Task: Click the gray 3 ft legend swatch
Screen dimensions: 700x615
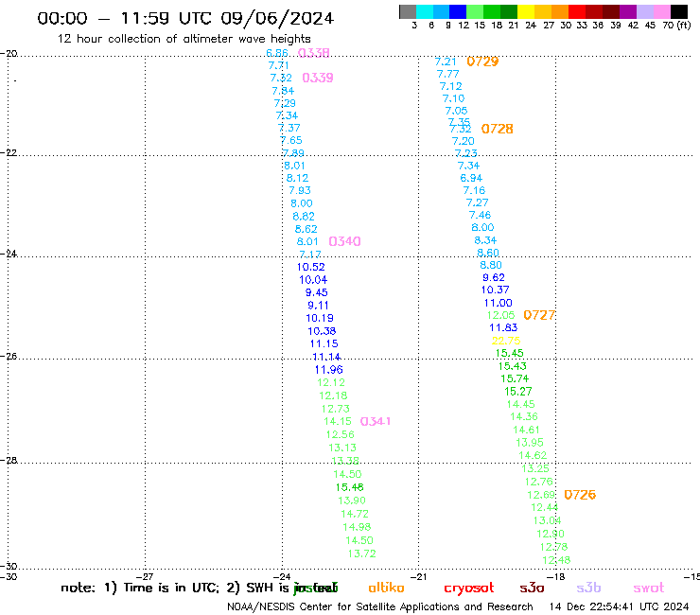Action: (408, 11)
